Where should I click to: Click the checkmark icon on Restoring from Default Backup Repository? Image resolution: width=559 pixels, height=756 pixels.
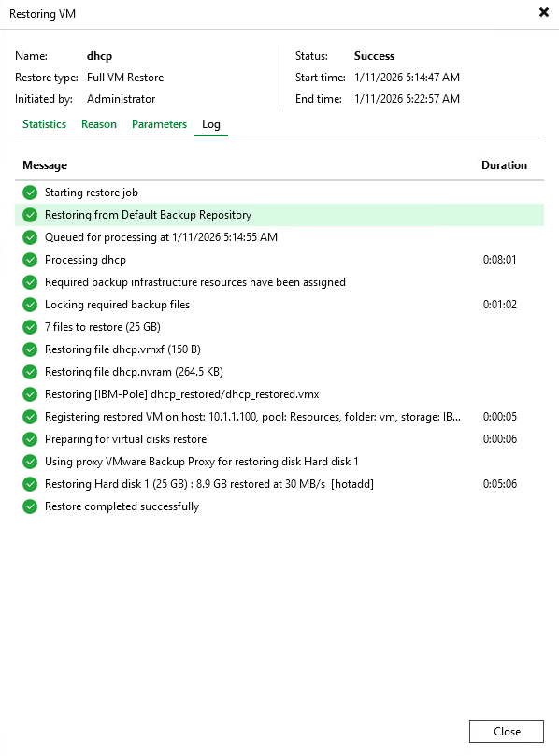pos(30,215)
